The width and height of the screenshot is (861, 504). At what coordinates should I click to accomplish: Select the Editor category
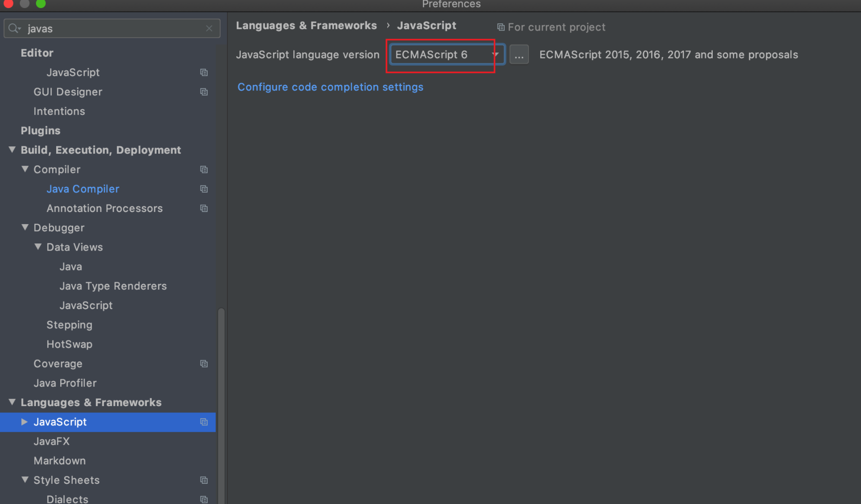tap(37, 53)
